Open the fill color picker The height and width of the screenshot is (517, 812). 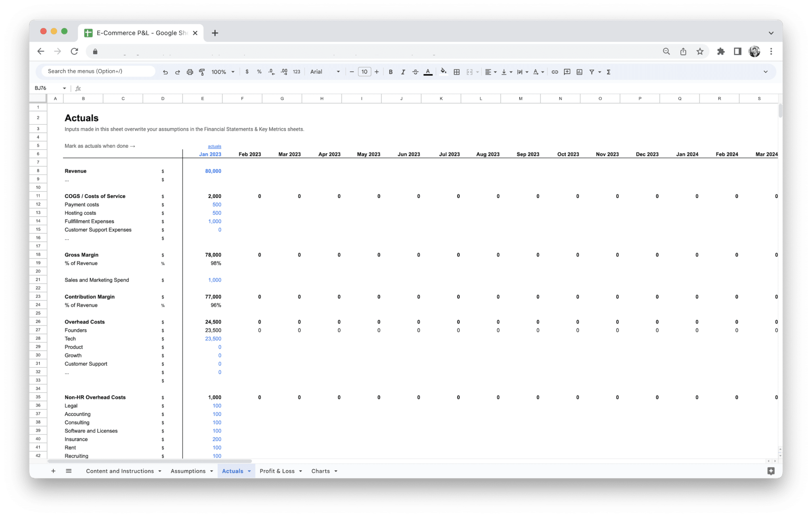tap(443, 72)
